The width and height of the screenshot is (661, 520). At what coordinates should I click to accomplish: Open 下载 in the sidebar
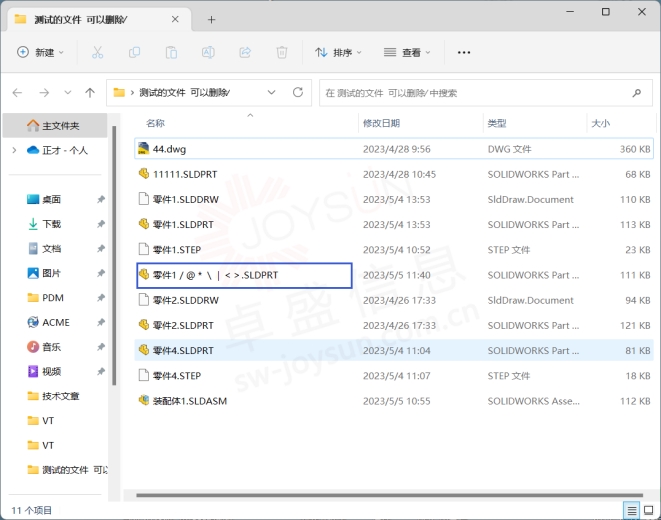point(51,224)
